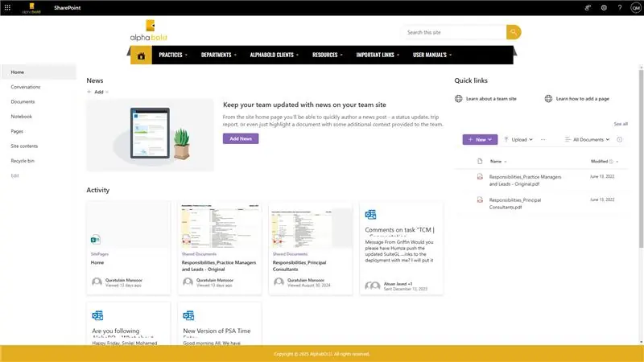Screen dimensions: 644x362
Task: Open the QM account profile avatar
Action: point(636,8)
